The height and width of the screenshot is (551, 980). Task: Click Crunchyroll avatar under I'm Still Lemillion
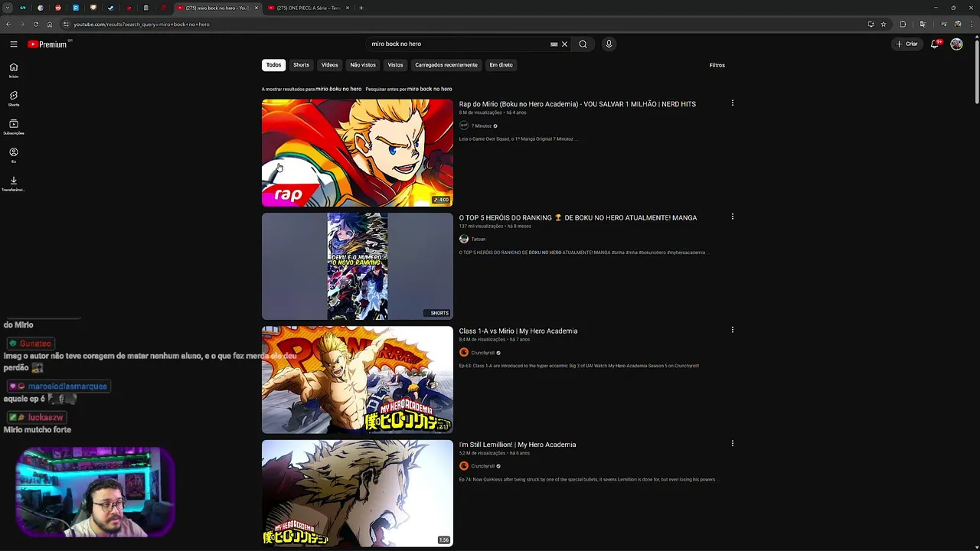pos(463,466)
